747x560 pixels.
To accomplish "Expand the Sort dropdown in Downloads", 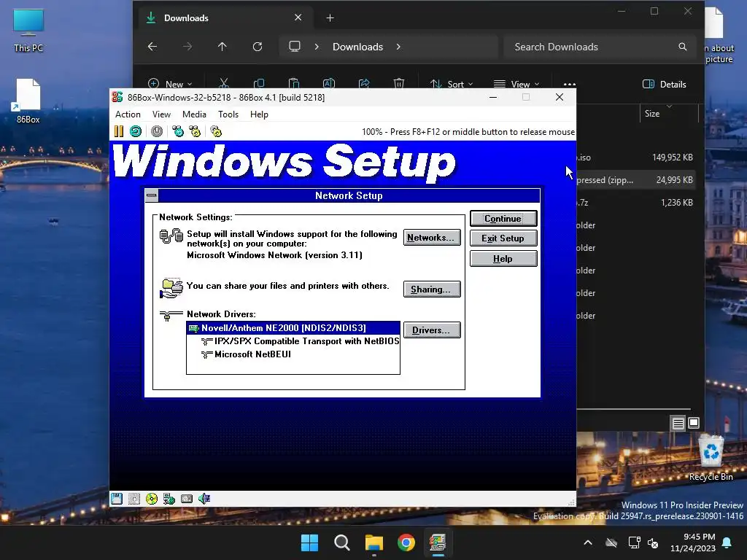I will (x=451, y=84).
